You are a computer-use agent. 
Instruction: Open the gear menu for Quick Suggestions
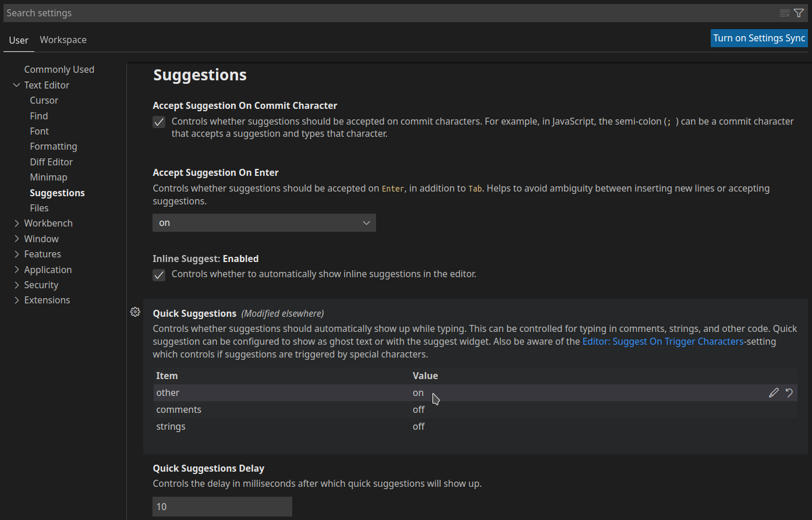135,312
